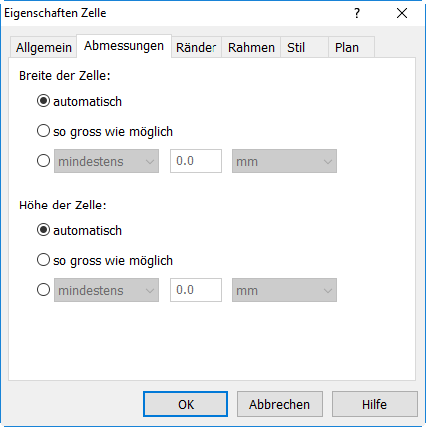Choose so gross wie möglich for cell height
Image resolution: width=426 pixels, height=427 pixels.
(43, 260)
